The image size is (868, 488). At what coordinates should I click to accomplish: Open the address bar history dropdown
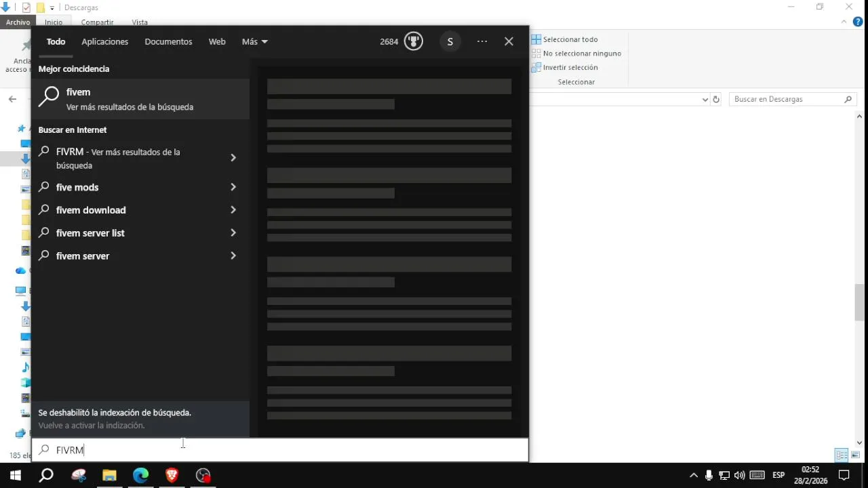[x=705, y=99]
